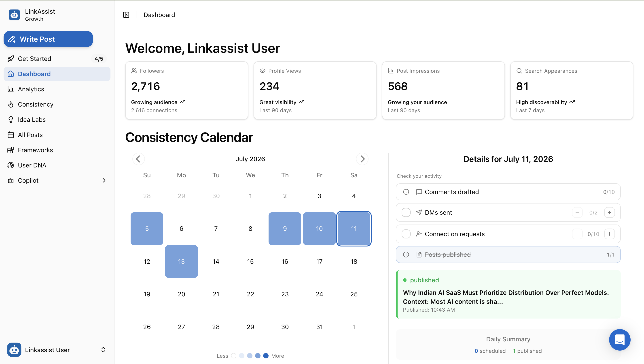Toggle the sidebar collapse icon
This screenshot has width=644, height=364.
point(126,15)
